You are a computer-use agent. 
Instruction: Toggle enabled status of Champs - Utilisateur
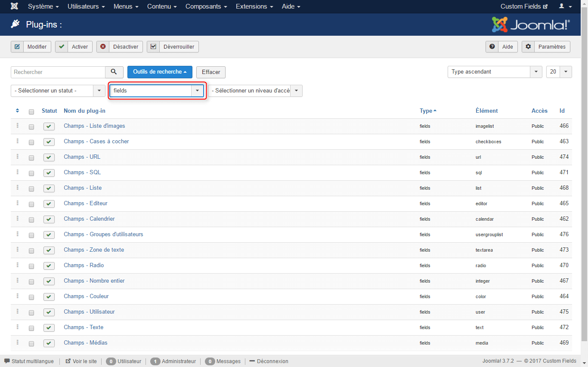[x=49, y=312]
